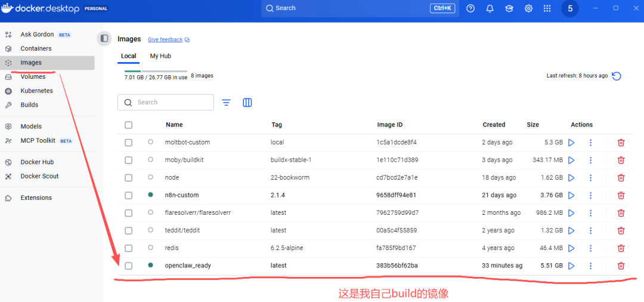Sort images by the Name column
The width and height of the screenshot is (644, 302).
pos(174,125)
